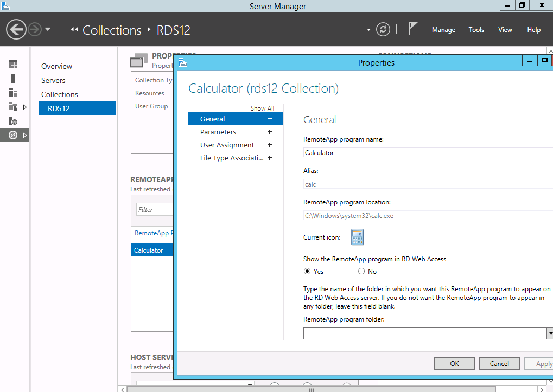553x392 pixels.
Task: Click the forward navigation arrow
Action: [35, 29]
